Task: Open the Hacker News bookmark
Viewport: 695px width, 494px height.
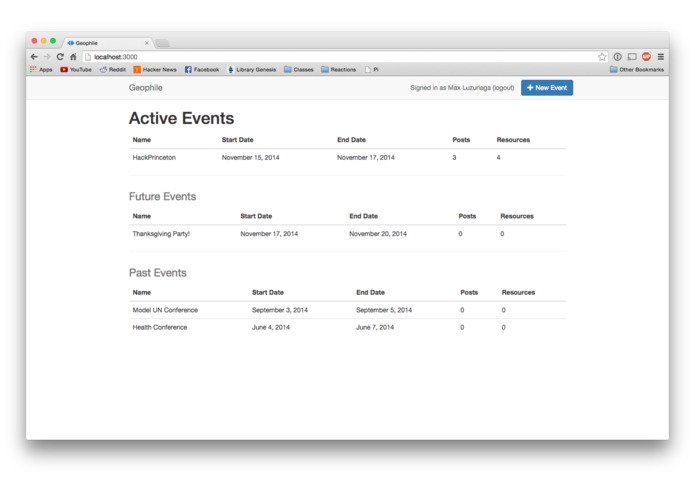Action: click(155, 70)
